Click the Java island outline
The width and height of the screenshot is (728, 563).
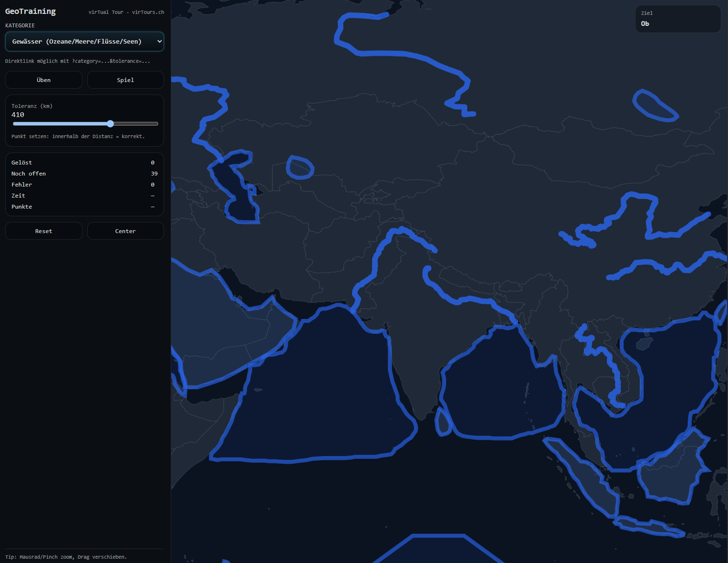point(648,527)
